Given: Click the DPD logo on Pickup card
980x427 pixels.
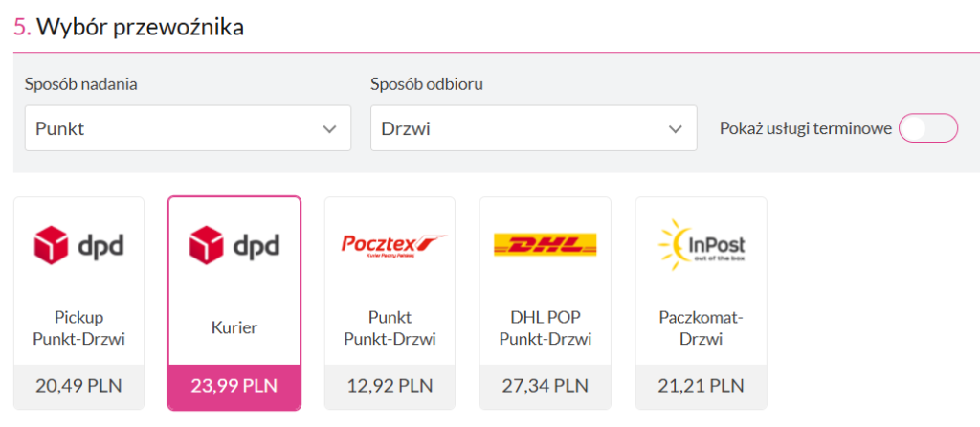Looking at the screenshot, I should coord(78,245).
